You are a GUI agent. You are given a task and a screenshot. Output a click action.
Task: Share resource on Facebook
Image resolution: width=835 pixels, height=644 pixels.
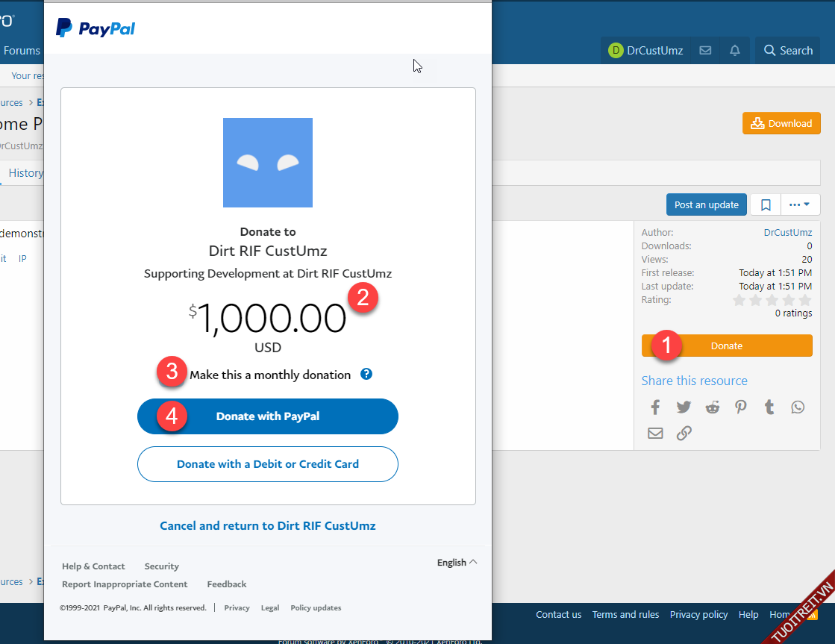click(x=655, y=407)
